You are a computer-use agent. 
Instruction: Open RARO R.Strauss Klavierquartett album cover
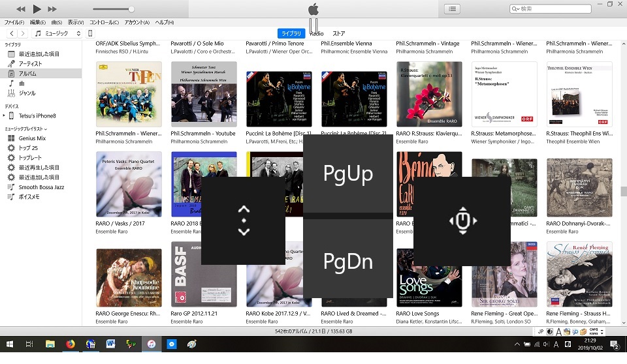(x=429, y=95)
